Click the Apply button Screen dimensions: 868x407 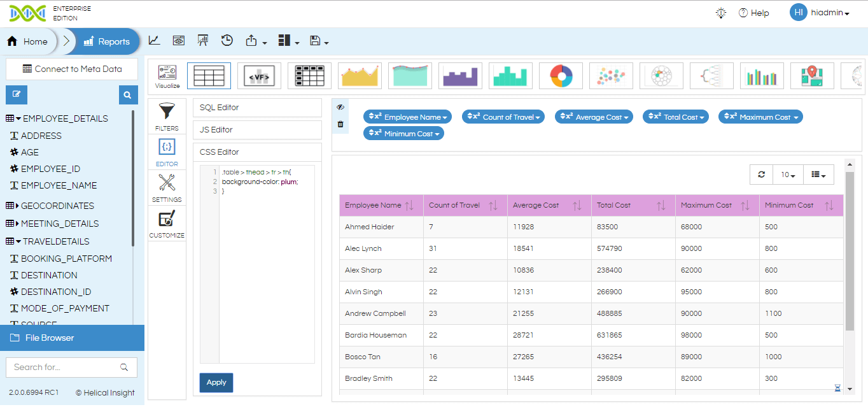(x=216, y=382)
